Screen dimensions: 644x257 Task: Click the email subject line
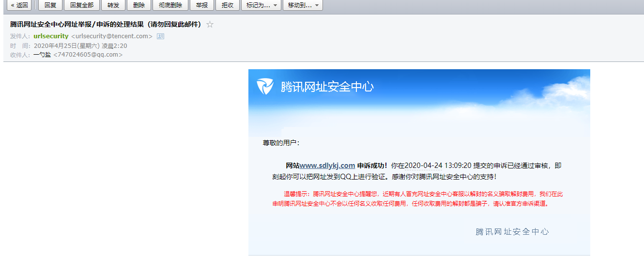(106, 24)
